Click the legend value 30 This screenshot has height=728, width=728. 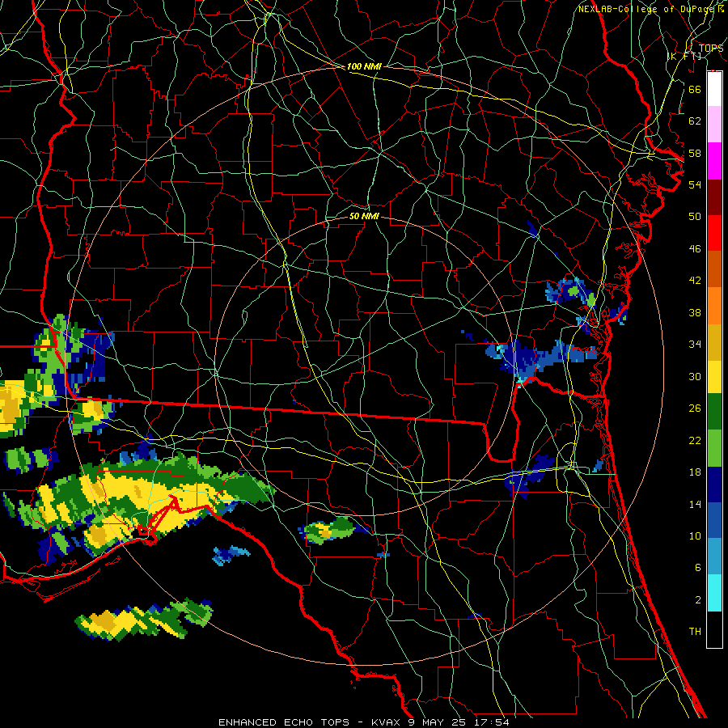pos(695,376)
